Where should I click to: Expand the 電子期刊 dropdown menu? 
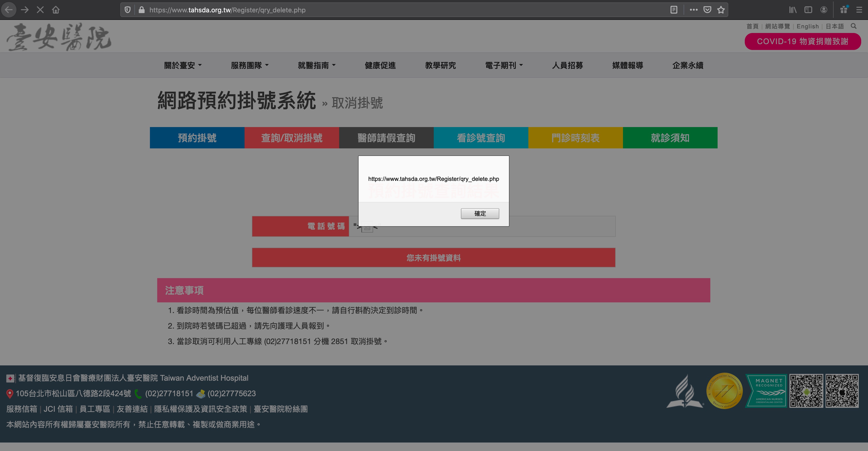tap(504, 65)
